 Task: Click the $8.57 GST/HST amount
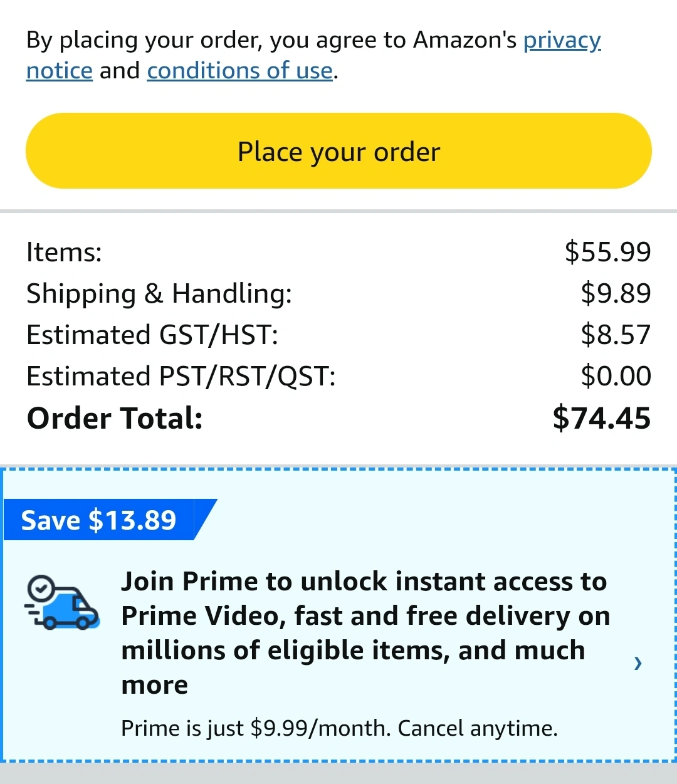(616, 335)
